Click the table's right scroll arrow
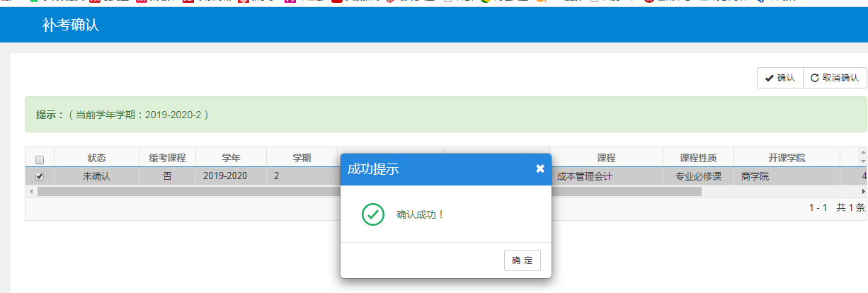Image resolution: width=868 pixels, height=293 pixels. point(863,192)
